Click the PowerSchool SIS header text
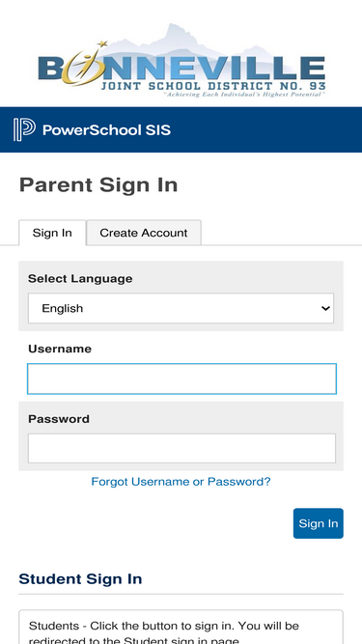Screen dimensions: 362x644 pos(107,130)
